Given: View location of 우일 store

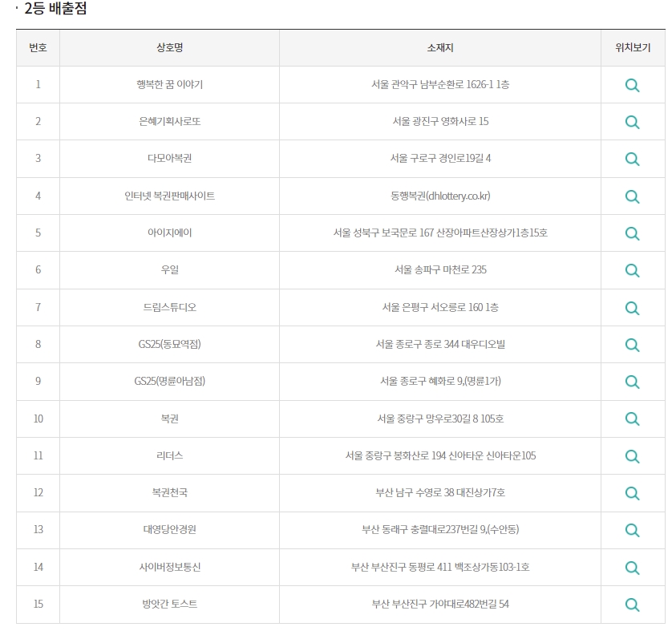Looking at the screenshot, I should click(632, 270).
